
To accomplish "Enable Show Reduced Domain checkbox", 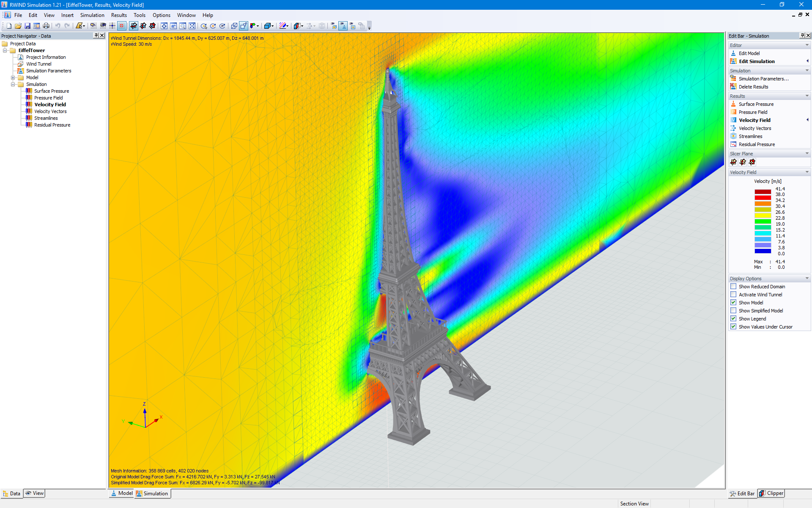I will coord(733,287).
